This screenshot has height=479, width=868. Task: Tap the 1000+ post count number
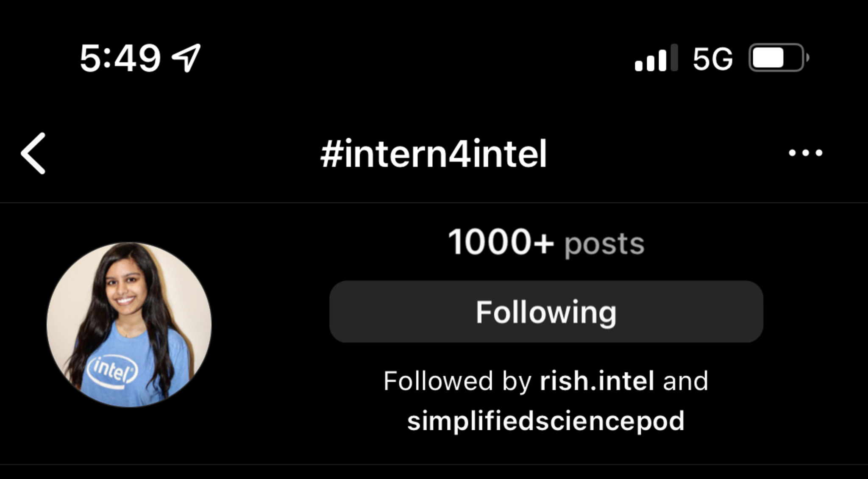pyautogui.click(x=501, y=242)
